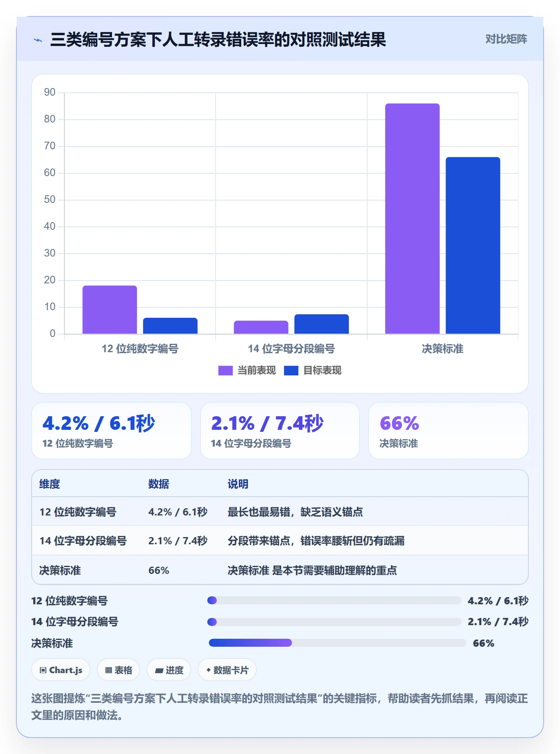Click the purple bar for 14 位字母分段编号
The width and height of the screenshot is (560, 754).
(261, 327)
